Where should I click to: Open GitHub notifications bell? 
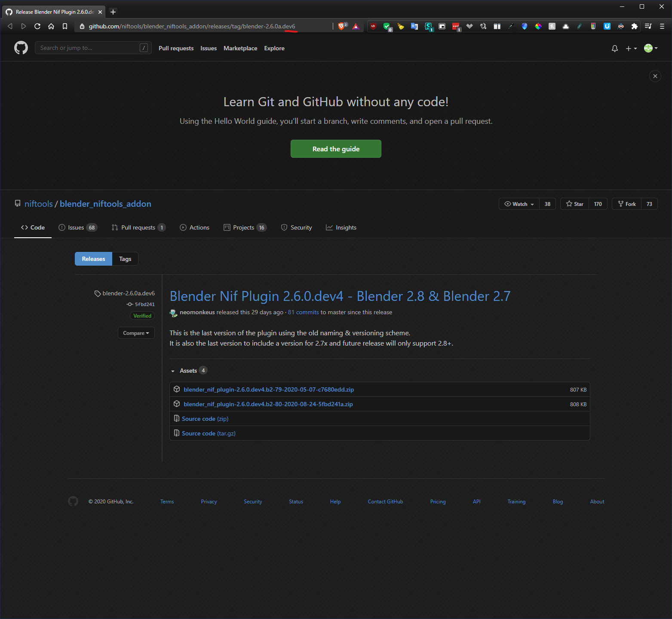(615, 49)
